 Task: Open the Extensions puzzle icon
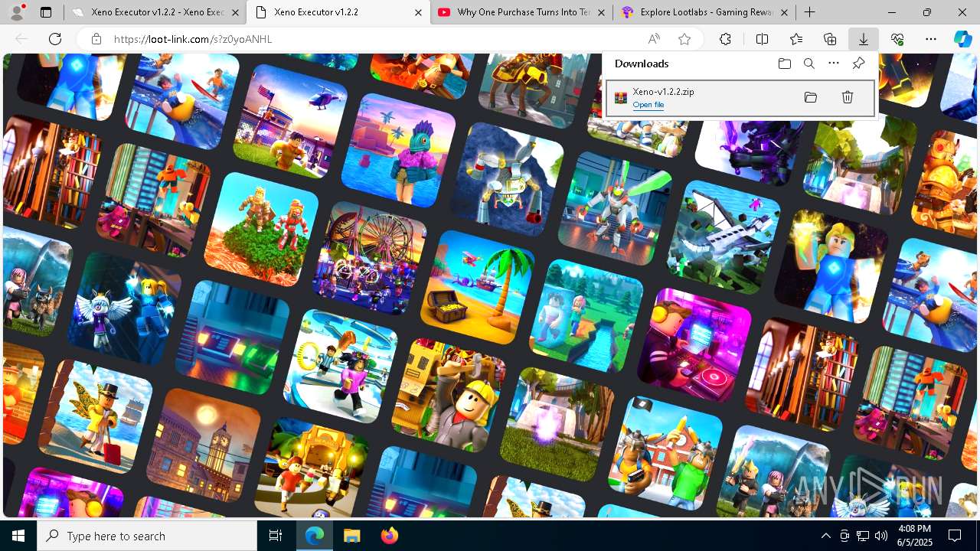coord(725,39)
